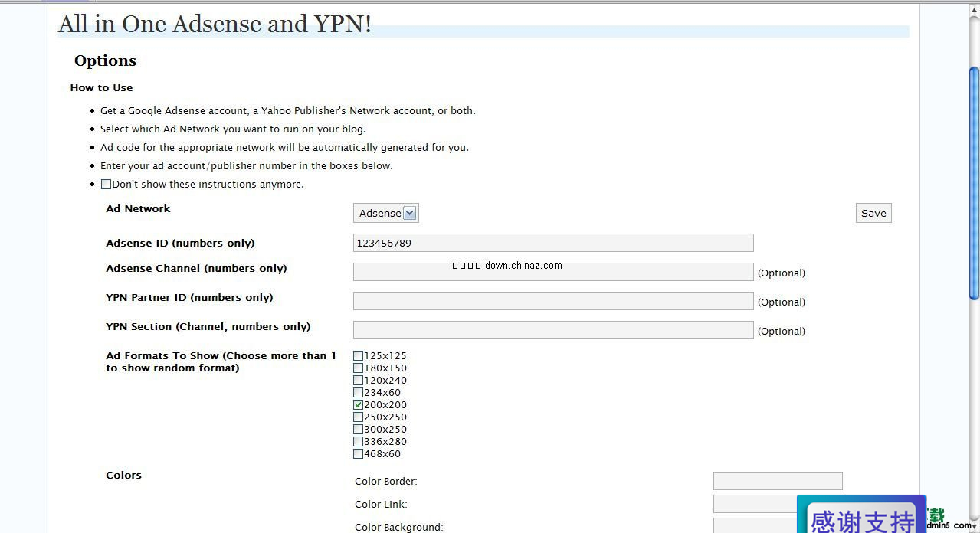
Task: Focus the Adsense ID input field
Action: [553, 243]
